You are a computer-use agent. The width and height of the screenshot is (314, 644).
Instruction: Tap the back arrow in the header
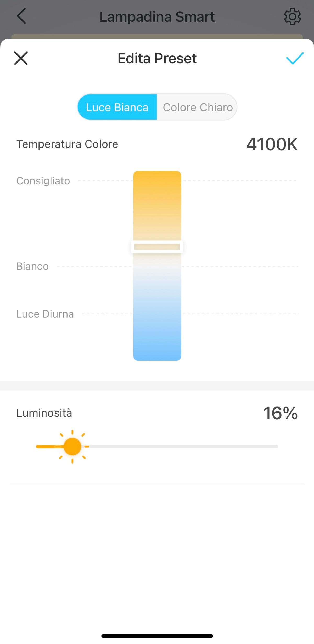tap(21, 16)
